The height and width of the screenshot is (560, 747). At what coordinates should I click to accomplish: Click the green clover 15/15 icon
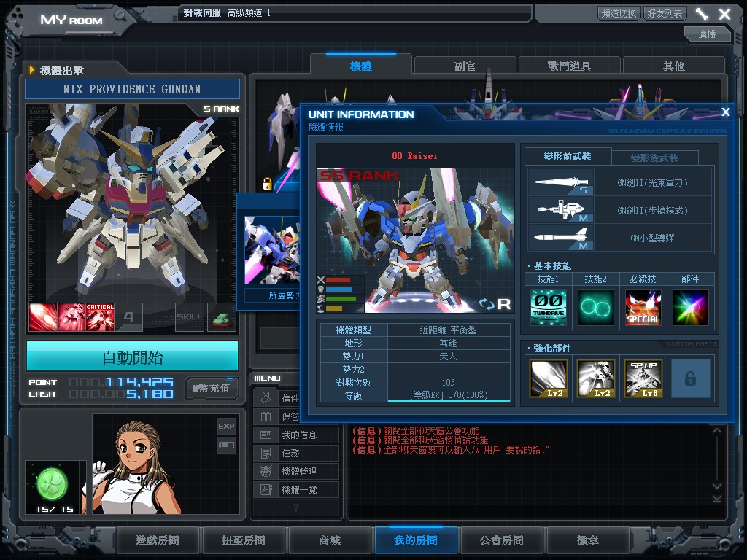click(x=53, y=485)
